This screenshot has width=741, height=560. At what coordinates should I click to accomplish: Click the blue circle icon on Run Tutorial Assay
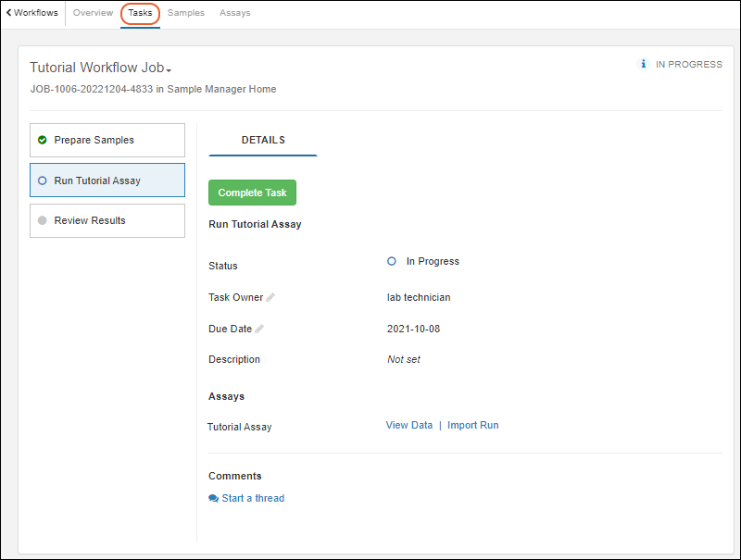(43, 180)
